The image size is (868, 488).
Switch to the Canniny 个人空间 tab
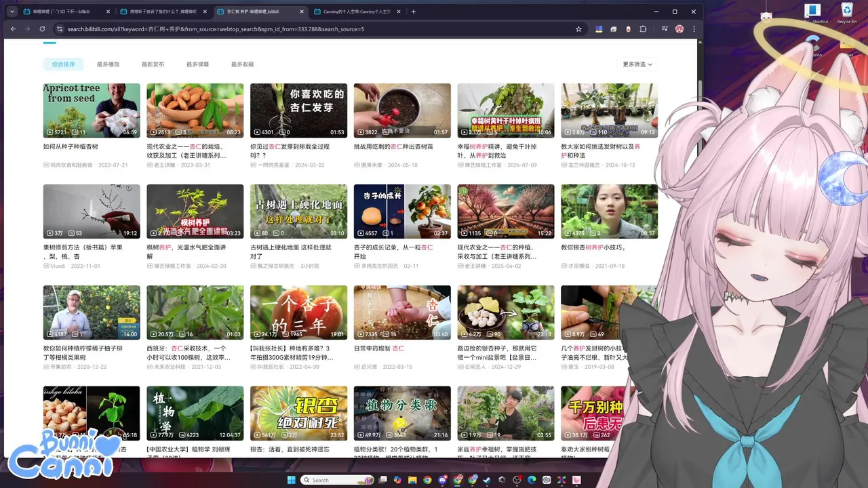[x=357, y=12]
